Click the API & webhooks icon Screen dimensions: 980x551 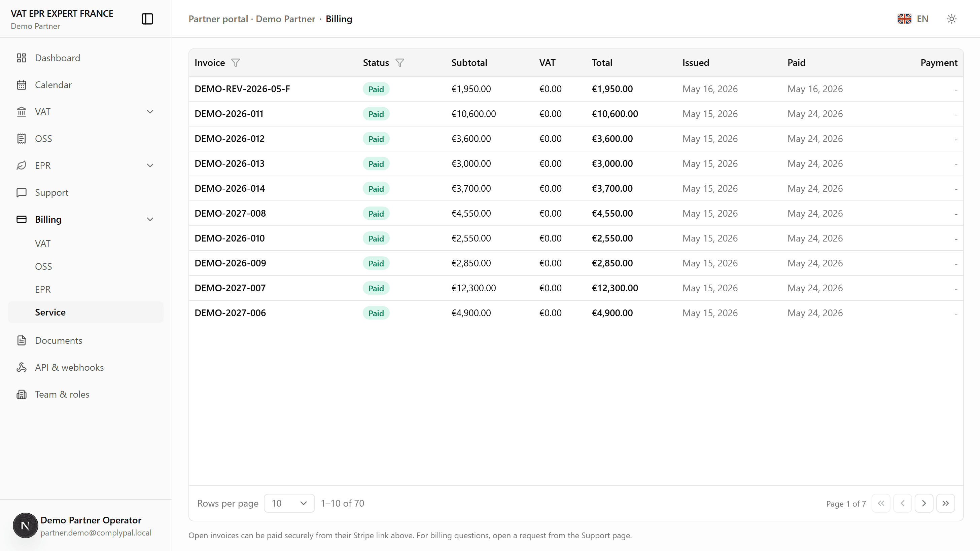21,367
